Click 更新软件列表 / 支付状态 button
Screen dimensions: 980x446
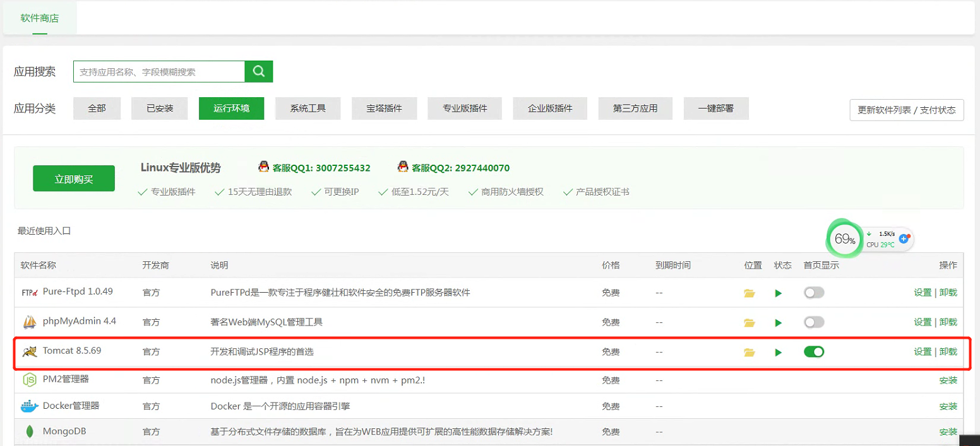(907, 110)
